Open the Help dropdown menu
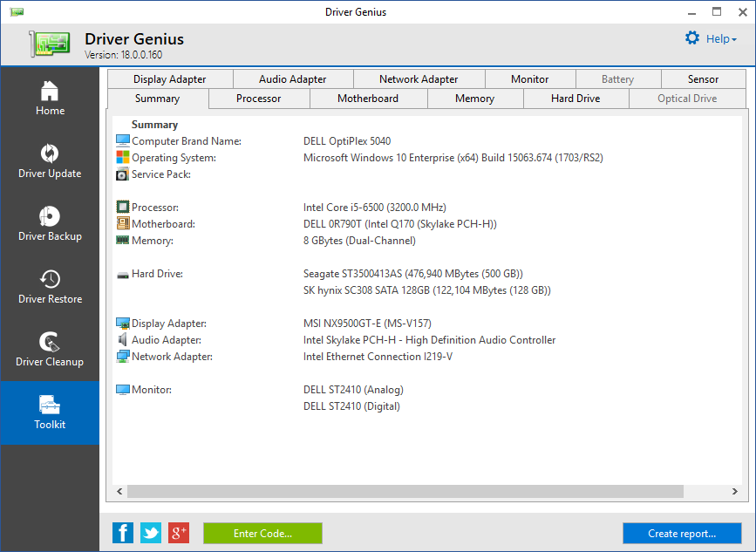The height and width of the screenshot is (552, 756). coord(721,38)
